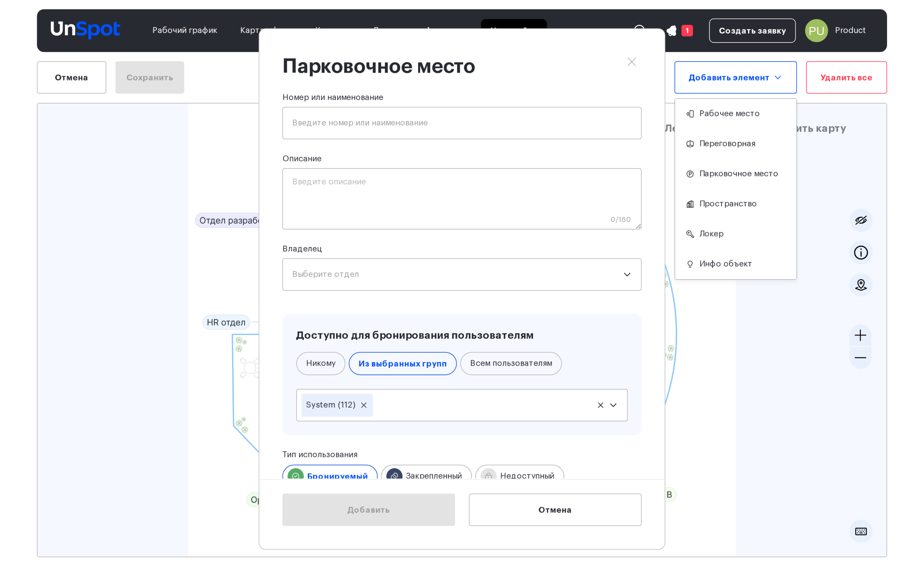Close the Парковочное место dialog
924x578 pixels.
[x=632, y=62]
